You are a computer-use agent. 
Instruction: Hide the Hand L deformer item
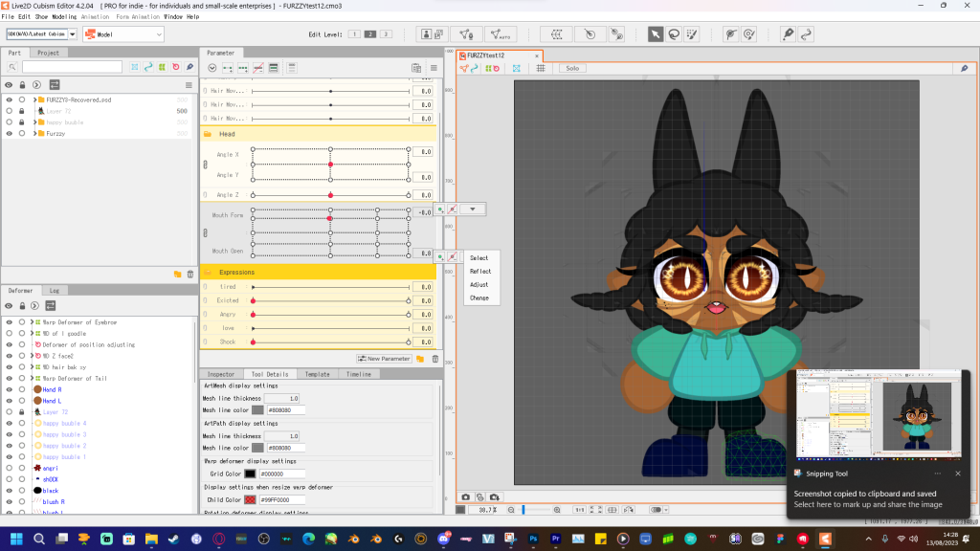(x=9, y=401)
